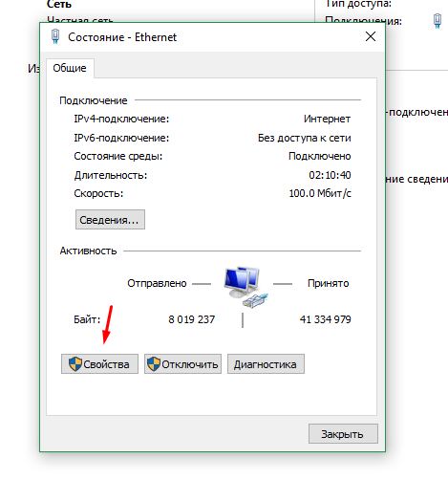Viewport: 448px width, 502px height.
Task: Open the Сведения... details button
Action: tap(110, 220)
